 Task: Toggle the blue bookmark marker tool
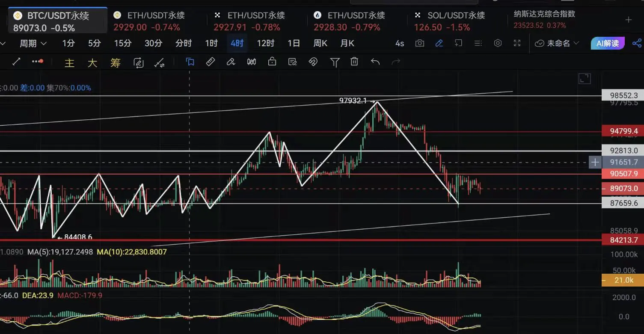click(190, 62)
